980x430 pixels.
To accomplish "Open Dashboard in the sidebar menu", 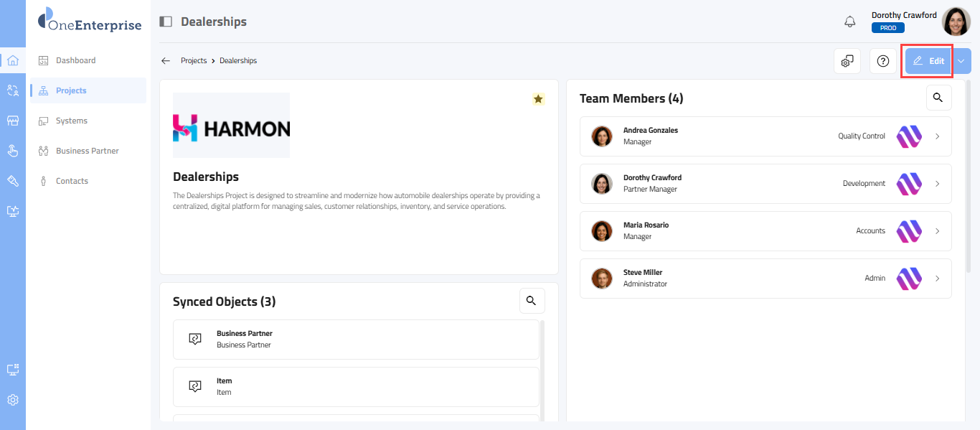I will (x=75, y=60).
